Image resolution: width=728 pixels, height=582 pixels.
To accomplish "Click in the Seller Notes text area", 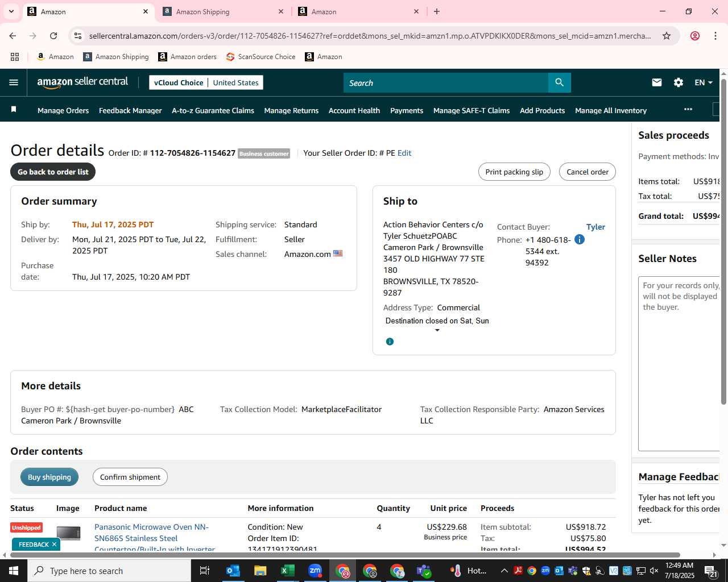I will [x=680, y=364].
